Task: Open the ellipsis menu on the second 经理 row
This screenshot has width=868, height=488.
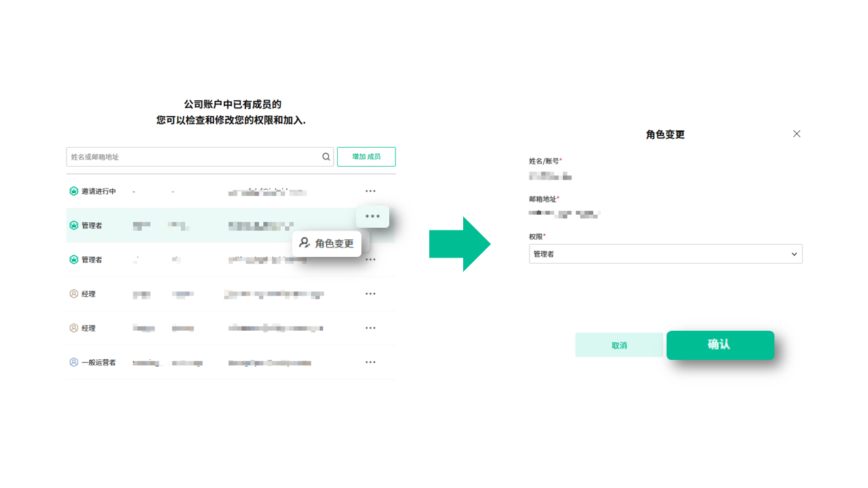Action: tap(370, 327)
